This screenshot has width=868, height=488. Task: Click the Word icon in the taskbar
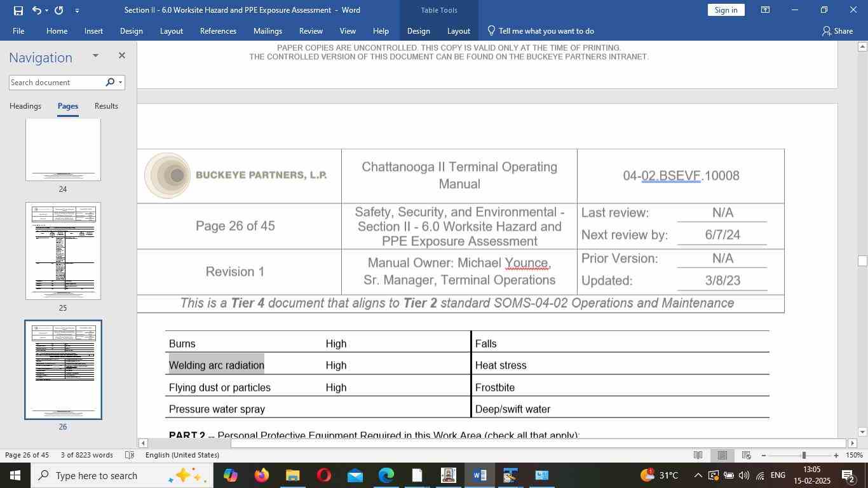[x=479, y=475]
